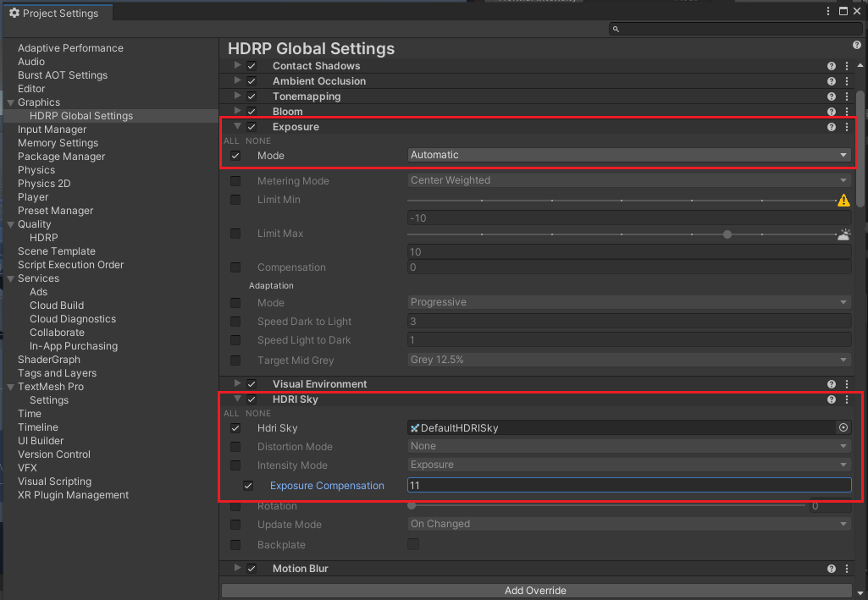Open XR Plugin Management settings
The image size is (868, 600).
pyautogui.click(x=73, y=495)
